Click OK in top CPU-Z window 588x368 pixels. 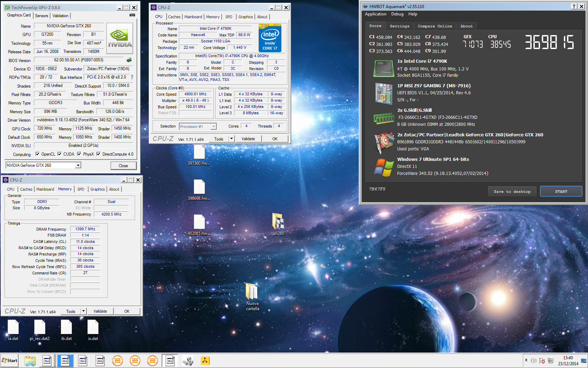tap(275, 139)
